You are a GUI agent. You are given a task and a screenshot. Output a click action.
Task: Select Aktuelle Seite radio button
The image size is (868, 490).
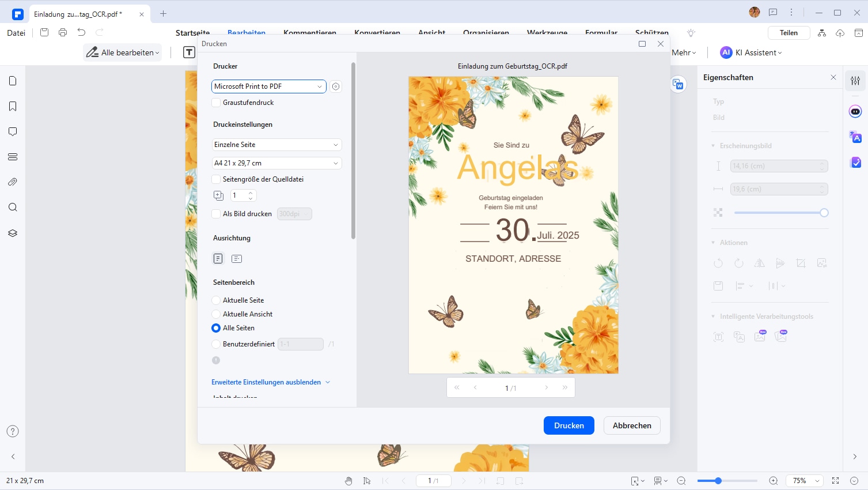click(x=216, y=300)
